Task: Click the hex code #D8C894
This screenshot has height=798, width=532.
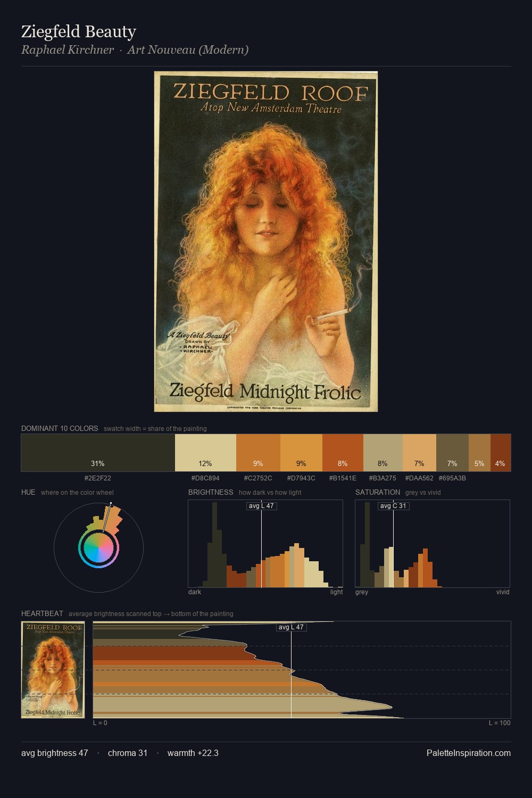Action: click(x=205, y=478)
